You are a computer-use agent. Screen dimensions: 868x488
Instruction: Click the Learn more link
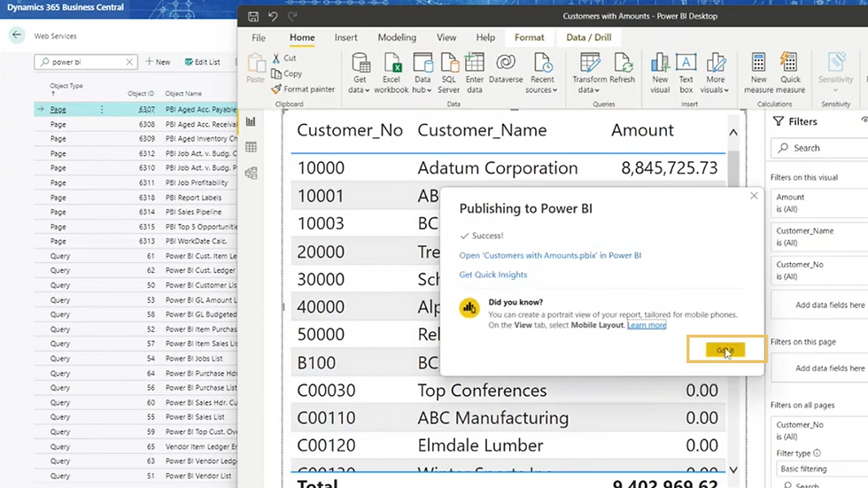(x=647, y=325)
